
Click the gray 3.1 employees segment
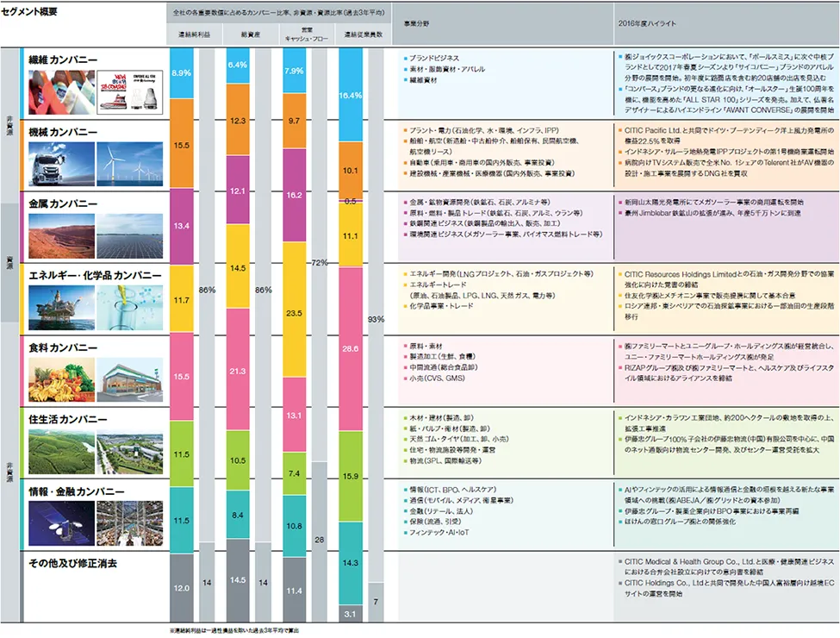click(x=351, y=614)
